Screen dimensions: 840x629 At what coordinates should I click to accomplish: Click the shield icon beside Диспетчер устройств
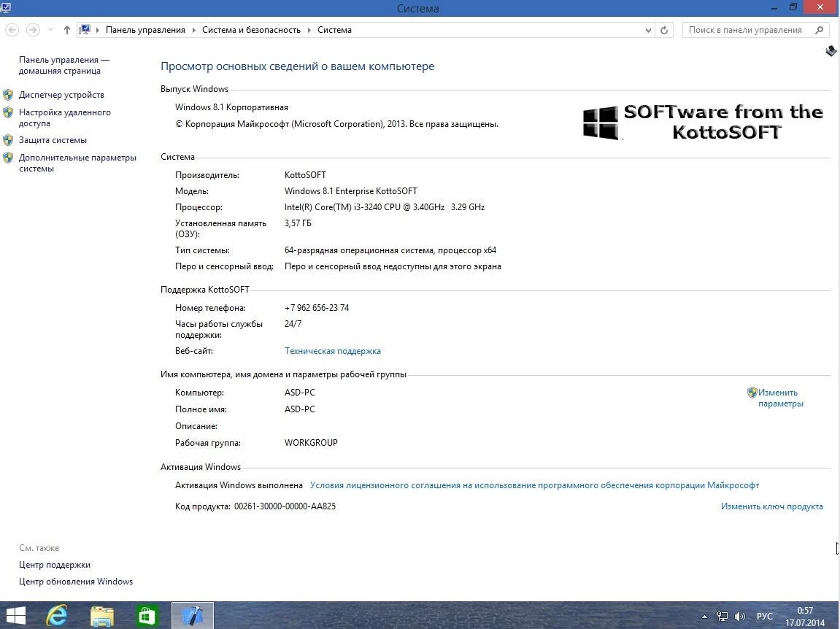tap(8, 95)
